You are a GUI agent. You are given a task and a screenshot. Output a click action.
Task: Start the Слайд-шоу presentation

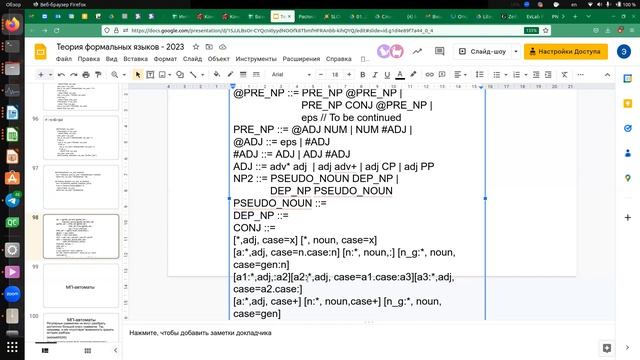pyautogui.click(x=482, y=51)
